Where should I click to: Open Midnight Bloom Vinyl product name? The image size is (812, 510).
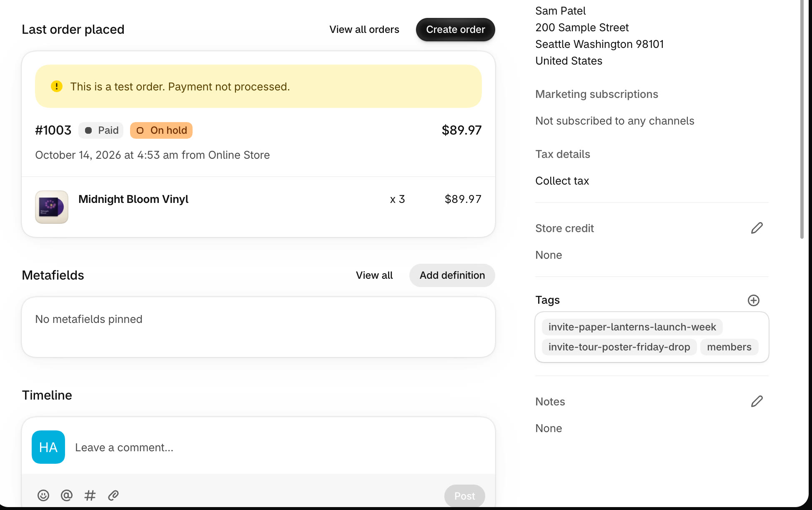(133, 199)
